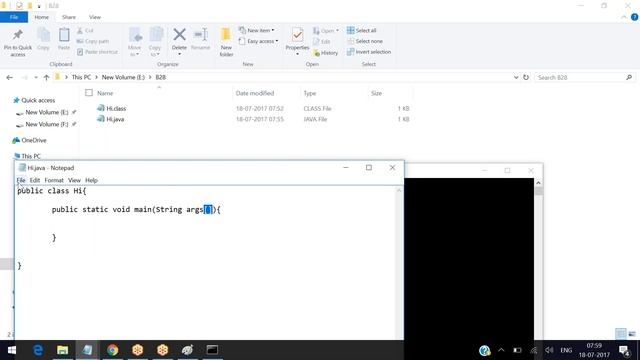This screenshot has height=360, width=640.
Task: Open the Explorer File tab
Action: (x=14, y=17)
